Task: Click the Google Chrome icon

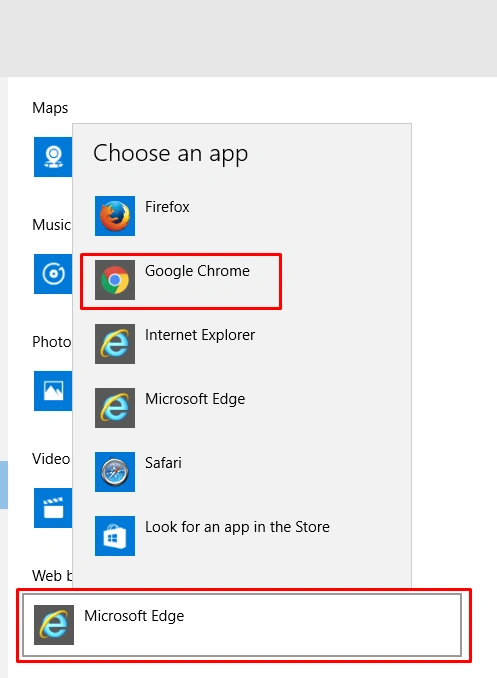Action: [x=115, y=280]
